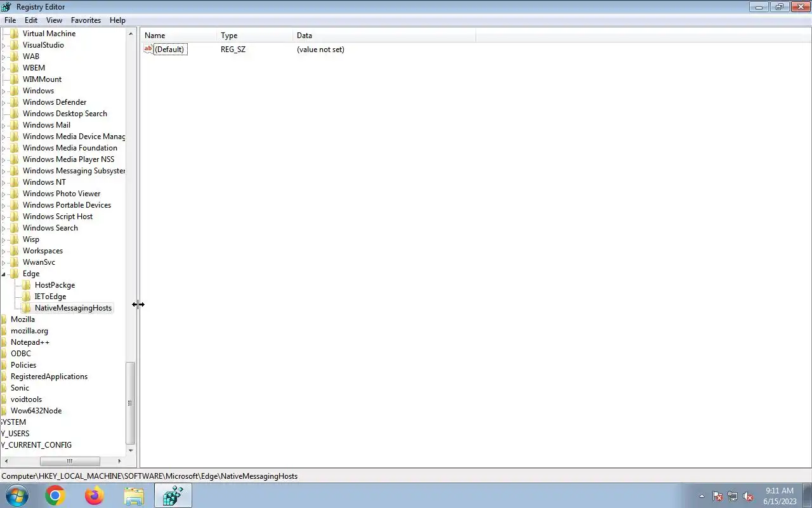Click the Data column header
Image resolution: width=812 pixels, height=508 pixels.
pyautogui.click(x=384, y=36)
